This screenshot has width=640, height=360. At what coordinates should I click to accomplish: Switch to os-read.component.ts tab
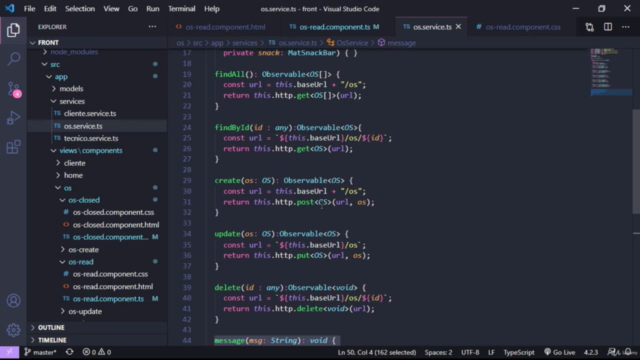coord(334,27)
